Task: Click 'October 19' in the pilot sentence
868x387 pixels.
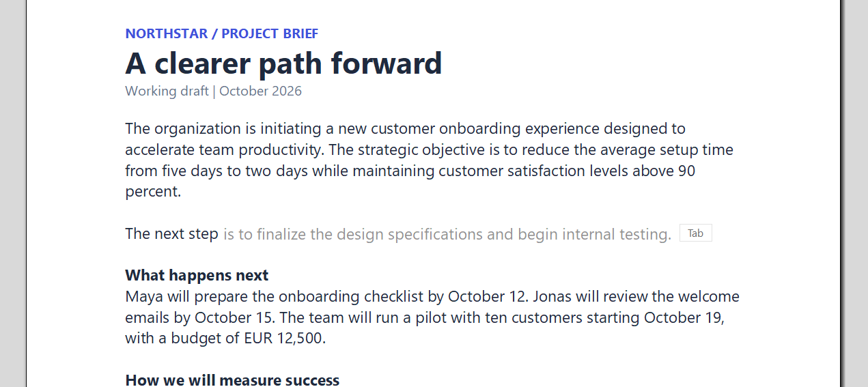Action: (683, 317)
